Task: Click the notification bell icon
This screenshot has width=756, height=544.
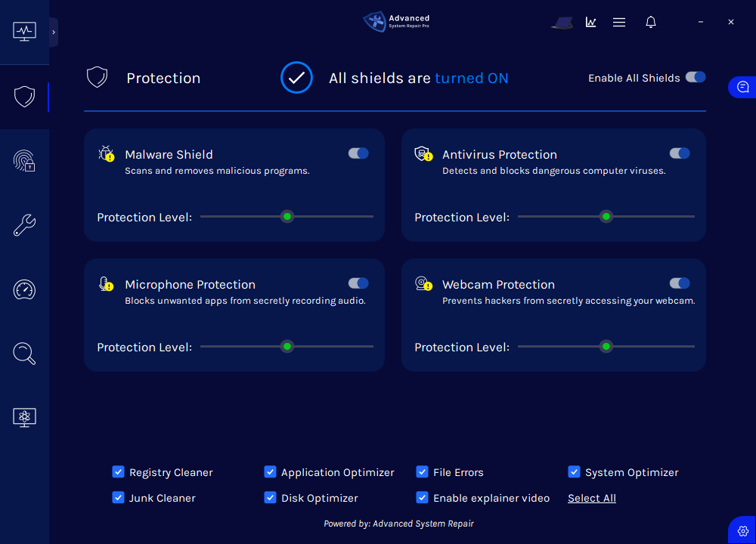Action: [650, 22]
